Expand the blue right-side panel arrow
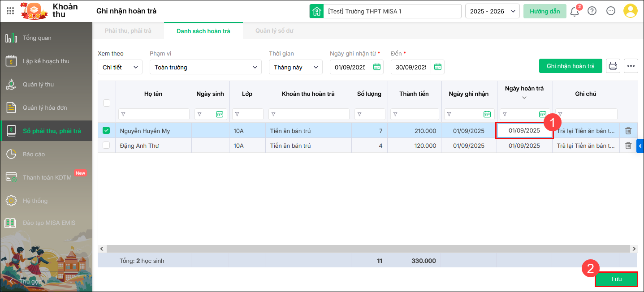This screenshot has width=644, height=292. tap(640, 146)
